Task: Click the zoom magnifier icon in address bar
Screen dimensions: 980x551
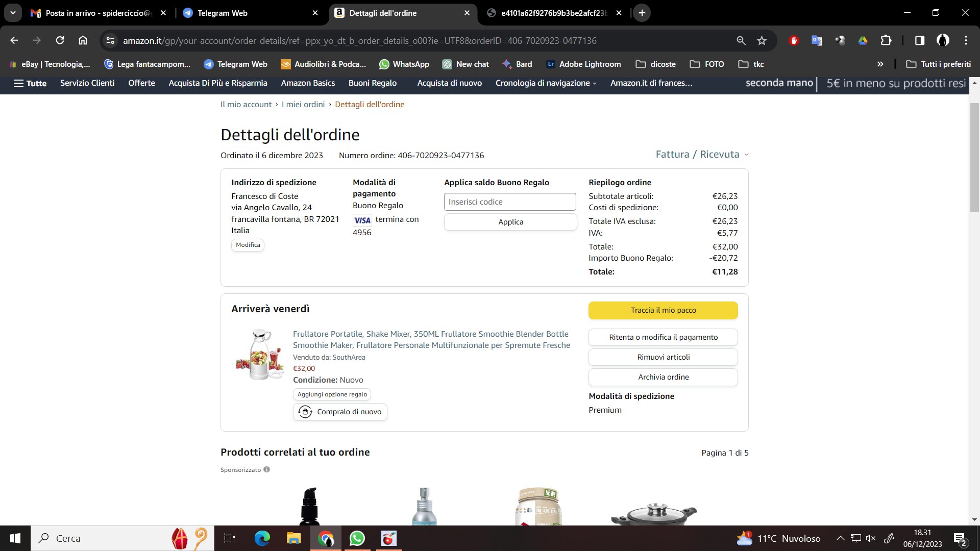Action: coord(741,40)
